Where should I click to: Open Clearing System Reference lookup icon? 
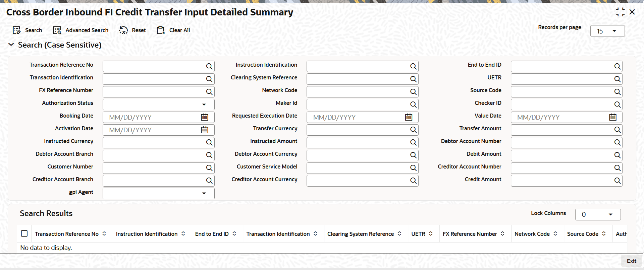pos(413,79)
